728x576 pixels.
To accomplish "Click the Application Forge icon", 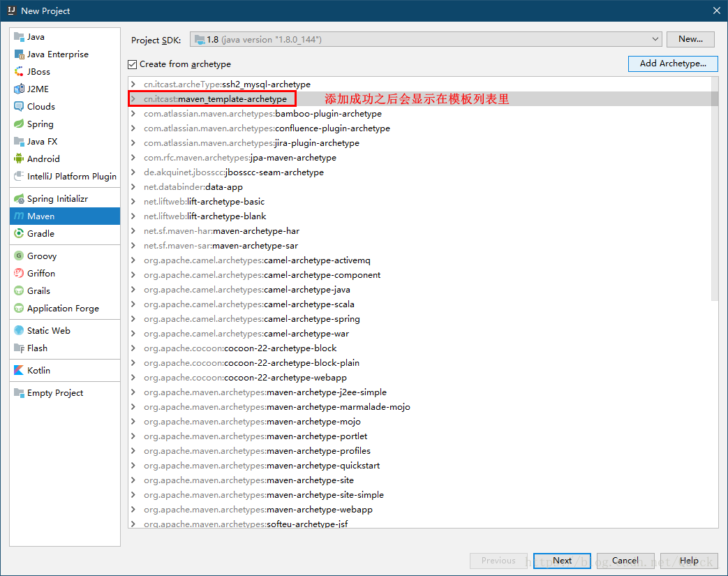I will click(x=19, y=309).
